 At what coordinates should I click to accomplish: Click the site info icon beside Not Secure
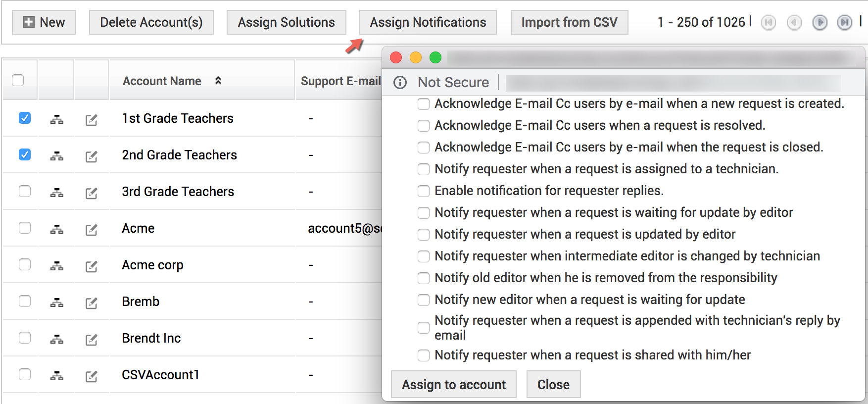[400, 82]
